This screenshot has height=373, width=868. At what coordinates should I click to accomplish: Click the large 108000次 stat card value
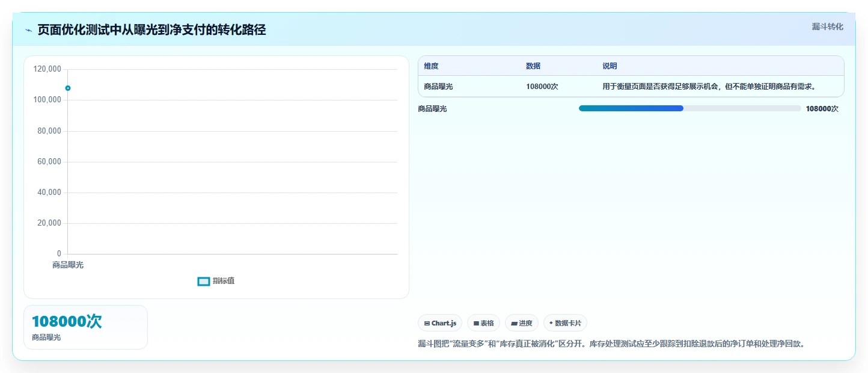[x=67, y=321]
